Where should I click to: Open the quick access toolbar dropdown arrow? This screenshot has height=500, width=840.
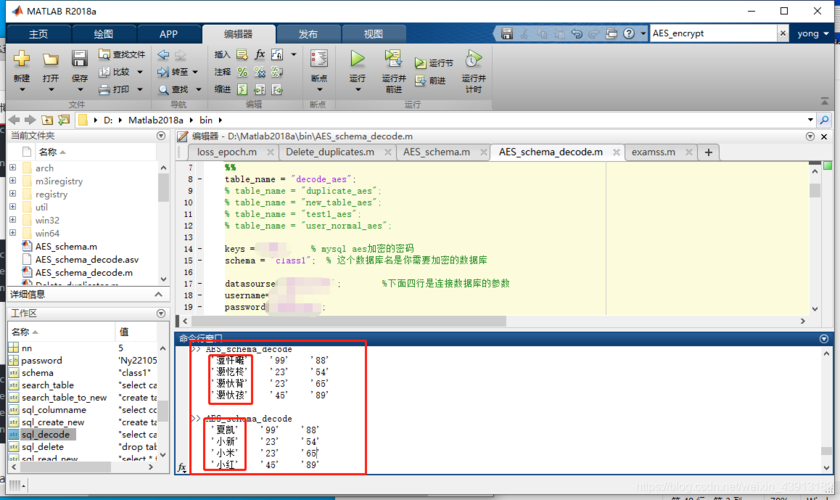point(643,33)
